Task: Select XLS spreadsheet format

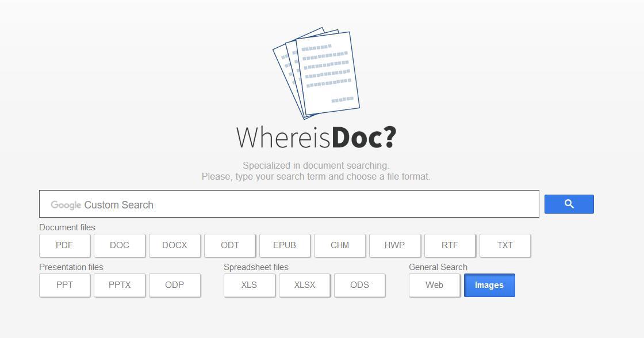Action: pyautogui.click(x=250, y=285)
